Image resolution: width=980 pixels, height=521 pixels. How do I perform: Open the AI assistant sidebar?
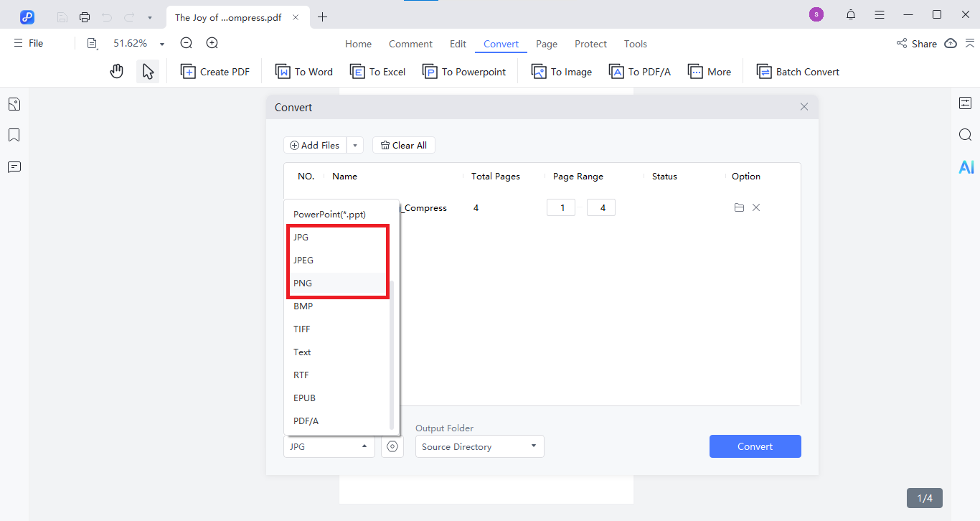[x=966, y=166]
